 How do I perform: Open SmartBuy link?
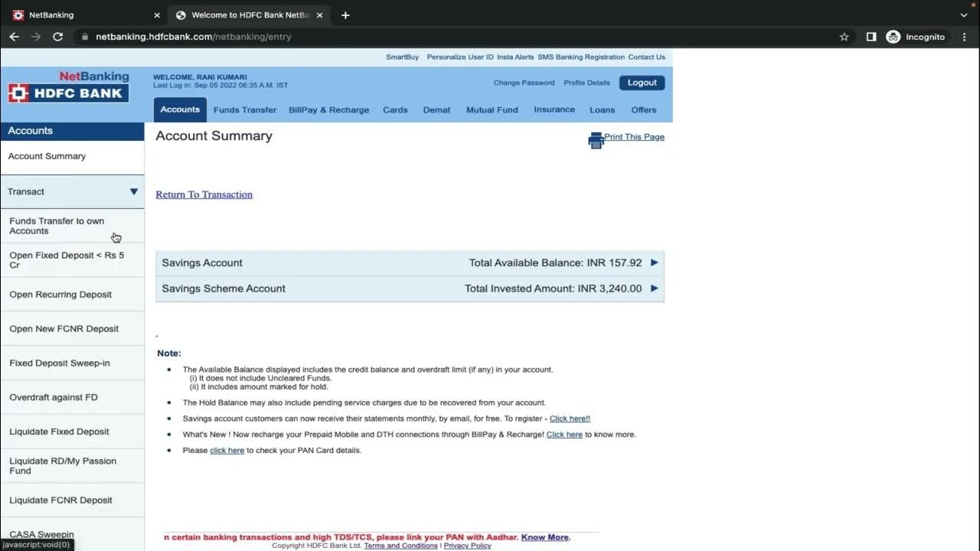(x=403, y=57)
